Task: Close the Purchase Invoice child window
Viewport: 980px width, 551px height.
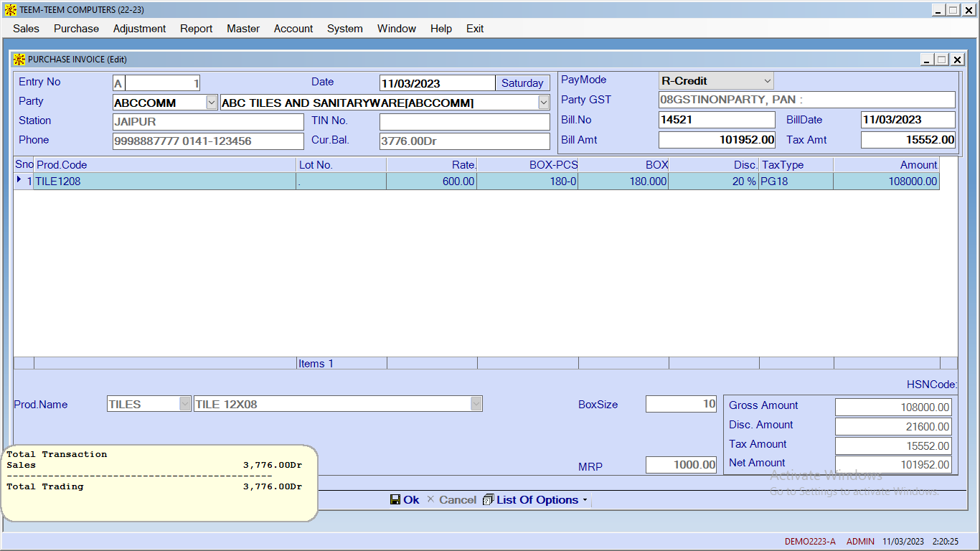Action: (957, 60)
